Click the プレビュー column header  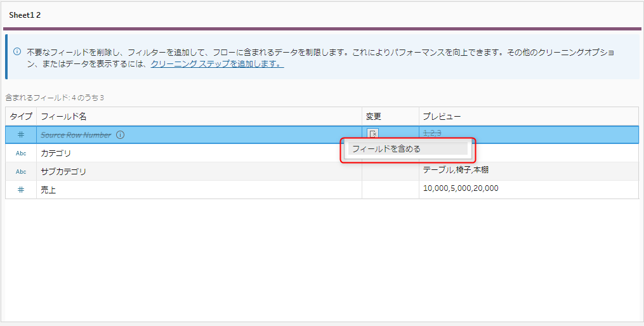click(x=442, y=117)
